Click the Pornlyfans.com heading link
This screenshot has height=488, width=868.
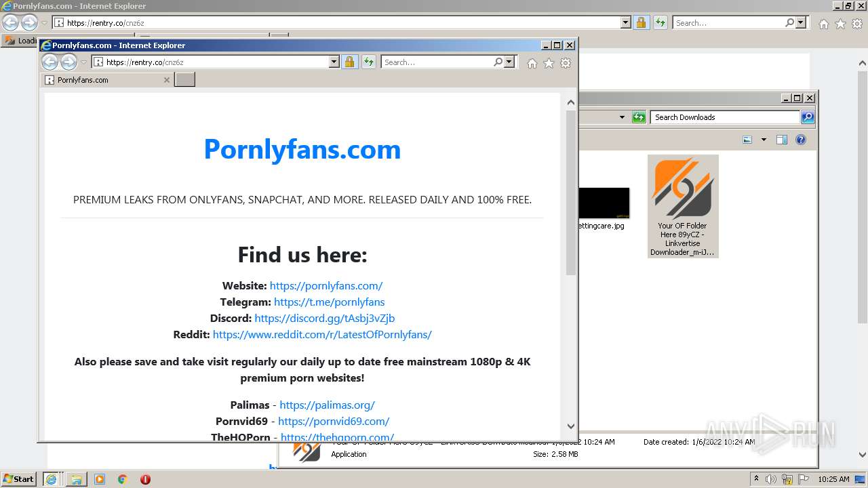[302, 149]
